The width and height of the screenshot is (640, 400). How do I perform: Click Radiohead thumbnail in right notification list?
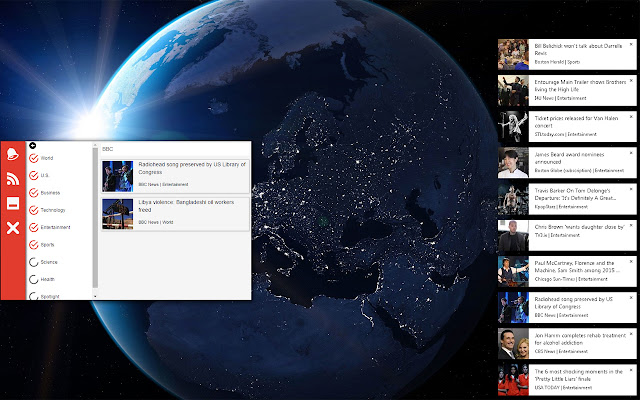click(x=513, y=307)
